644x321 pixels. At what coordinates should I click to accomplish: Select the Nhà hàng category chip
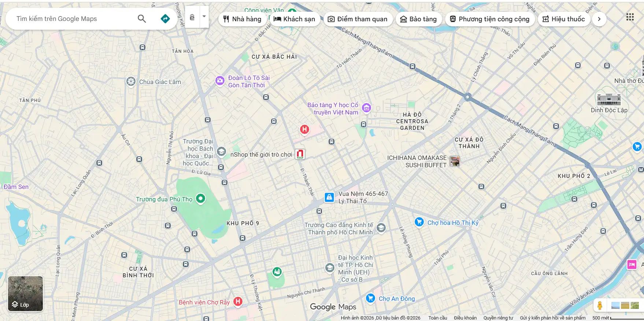(x=242, y=19)
